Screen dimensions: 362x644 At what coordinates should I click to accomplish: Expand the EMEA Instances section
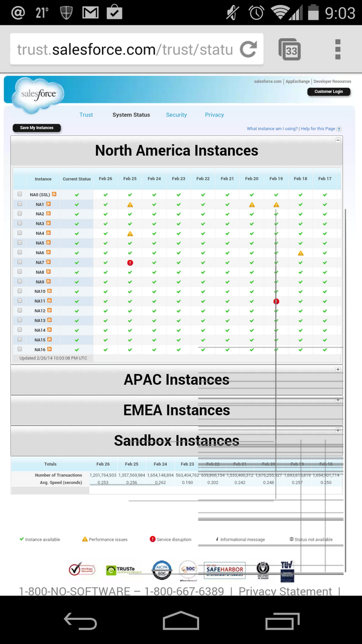(x=338, y=399)
